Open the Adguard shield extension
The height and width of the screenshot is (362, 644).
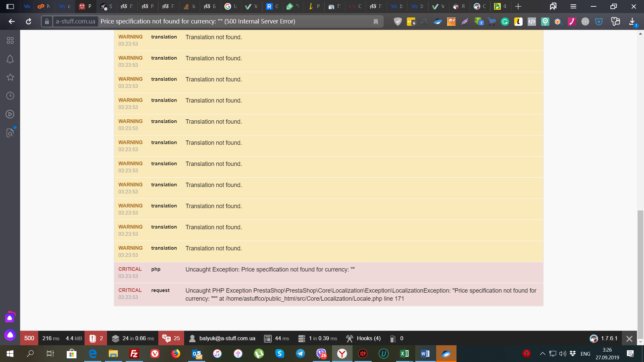pyautogui.click(x=398, y=22)
